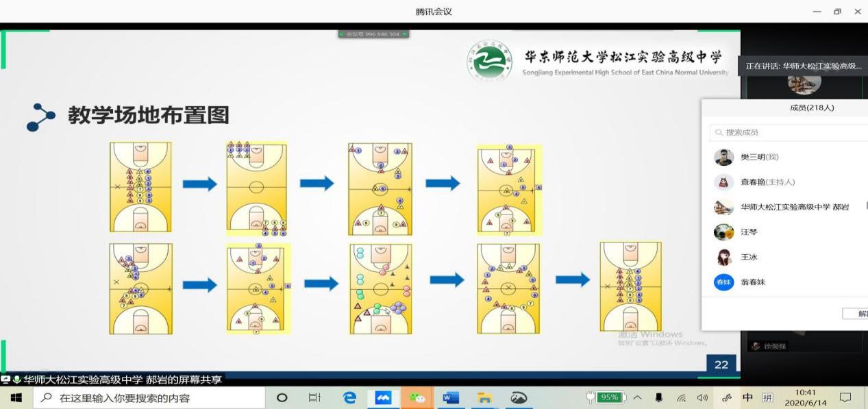Click the blue molecule icon beside the title
868x409 pixels.
click(41, 117)
